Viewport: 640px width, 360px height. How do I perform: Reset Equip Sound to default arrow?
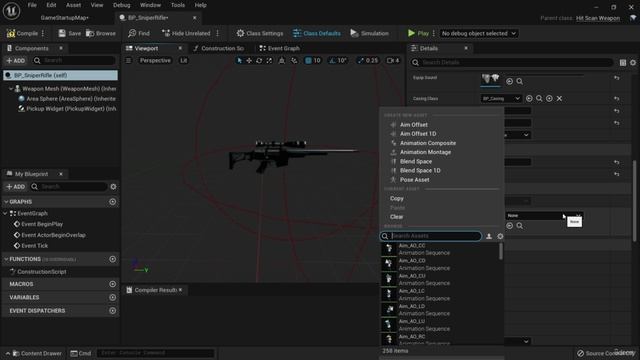tap(617, 78)
